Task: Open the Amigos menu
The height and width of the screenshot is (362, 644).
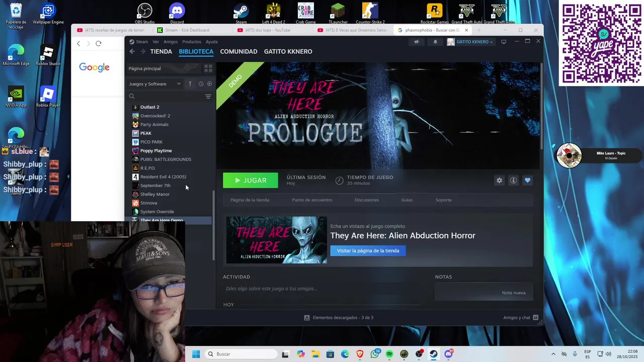Action: click(171, 42)
